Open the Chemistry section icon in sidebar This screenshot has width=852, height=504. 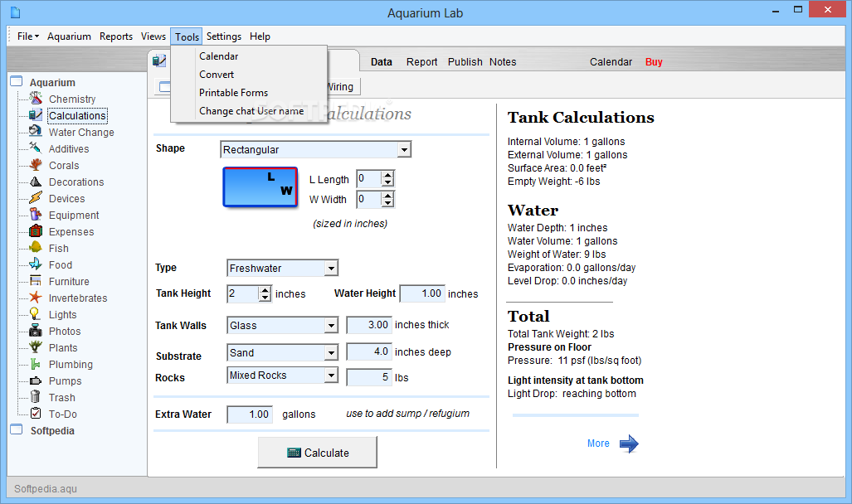36,99
